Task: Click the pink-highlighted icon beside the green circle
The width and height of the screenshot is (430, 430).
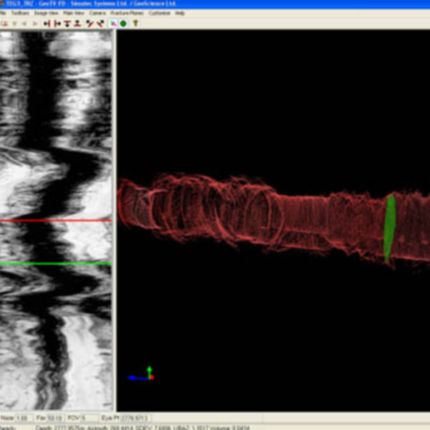Action: tap(114, 23)
